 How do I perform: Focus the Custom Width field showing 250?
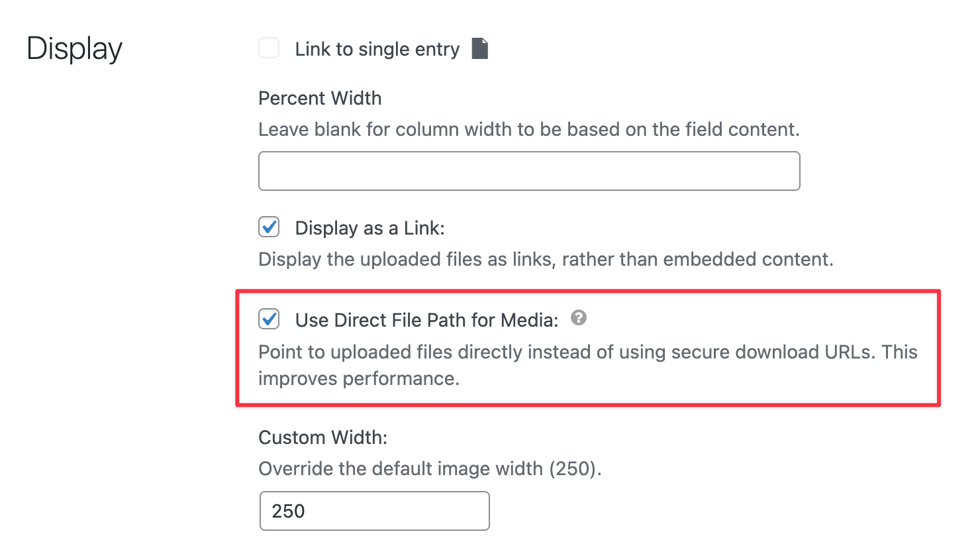(374, 511)
